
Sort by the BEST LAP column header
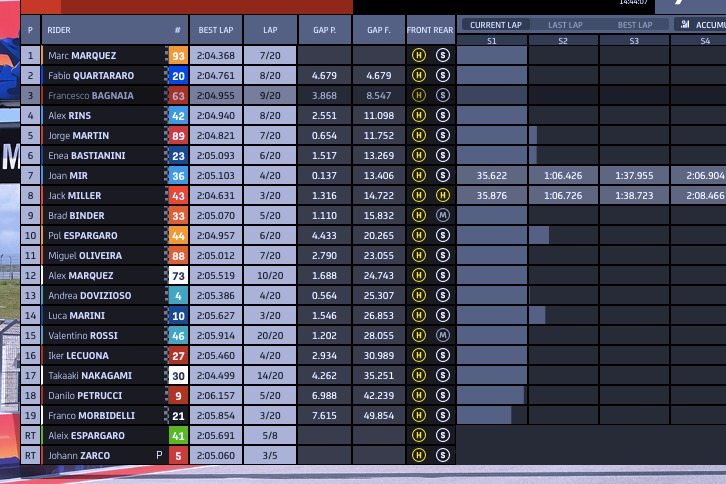[x=216, y=30]
